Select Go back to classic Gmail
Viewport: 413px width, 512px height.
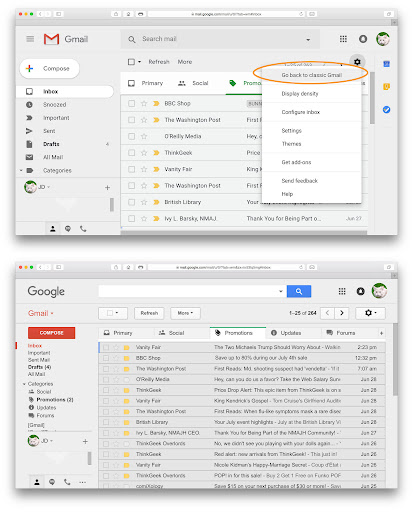pos(312,75)
